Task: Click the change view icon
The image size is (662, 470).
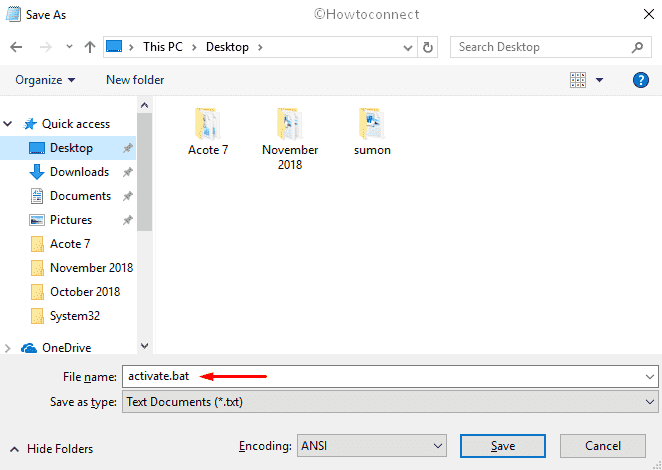Action: point(578,80)
